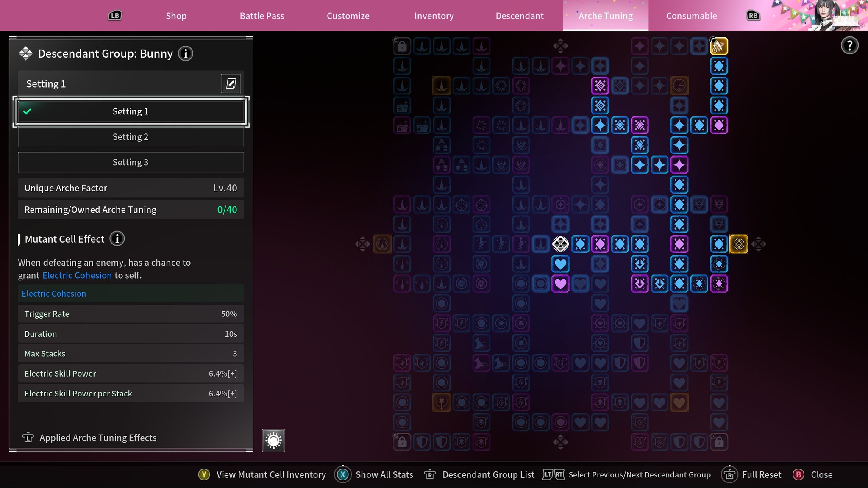Viewport: 868px width, 488px height.
Task: Select the white diamond center start node
Action: coord(560,244)
